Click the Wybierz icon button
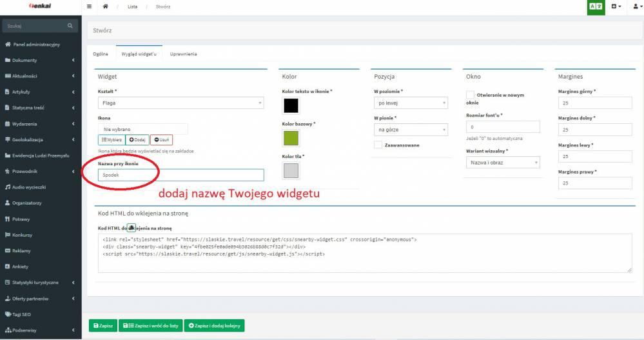This screenshot has width=644, height=340. [x=110, y=140]
